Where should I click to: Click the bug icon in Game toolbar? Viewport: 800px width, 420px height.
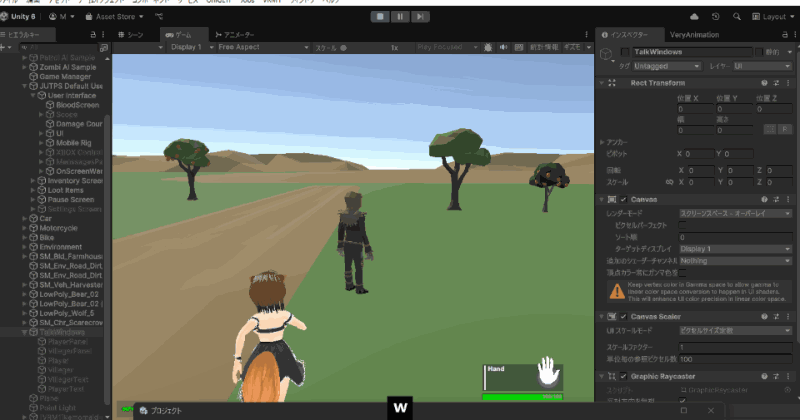click(488, 47)
